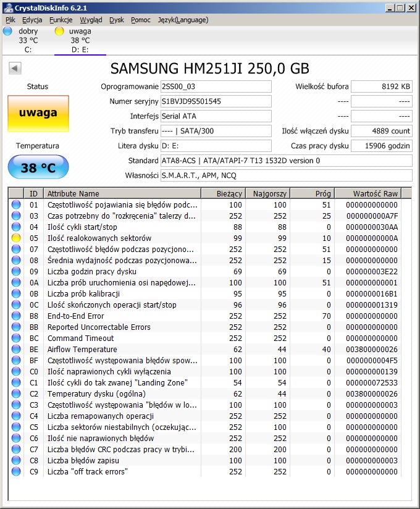The height and width of the screenshot is (509, 420).
Task: Click the blue status icon on row 09
Action: pyautogui.click(x=16, y=271)
